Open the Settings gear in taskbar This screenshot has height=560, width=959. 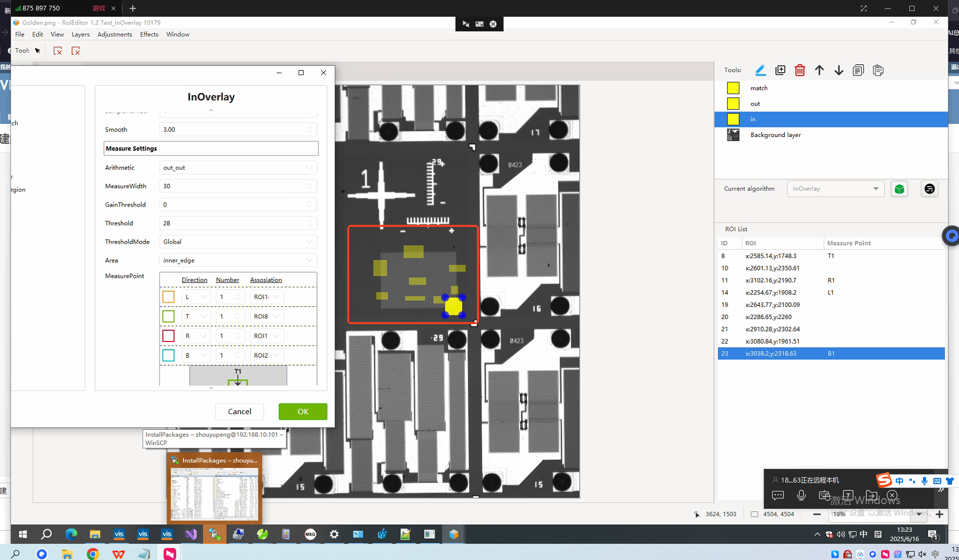[x=334, y=534]
